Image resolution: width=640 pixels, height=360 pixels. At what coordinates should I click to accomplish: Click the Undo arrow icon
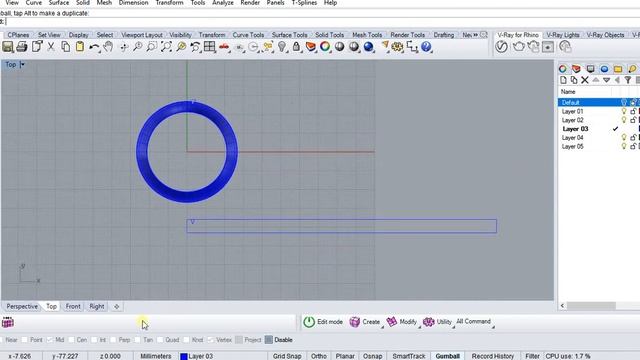pos(94,47)
